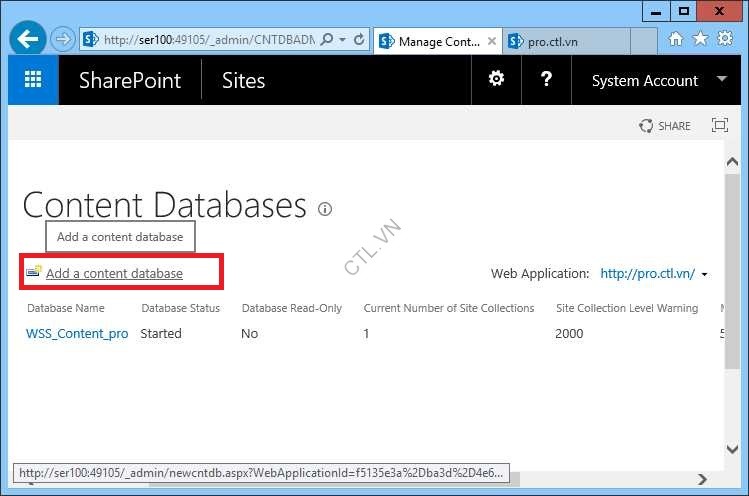Image resolution: width=749 pixels, height=496 pixels.
Task: Maximize the browser window
Action: pos(684,11)
